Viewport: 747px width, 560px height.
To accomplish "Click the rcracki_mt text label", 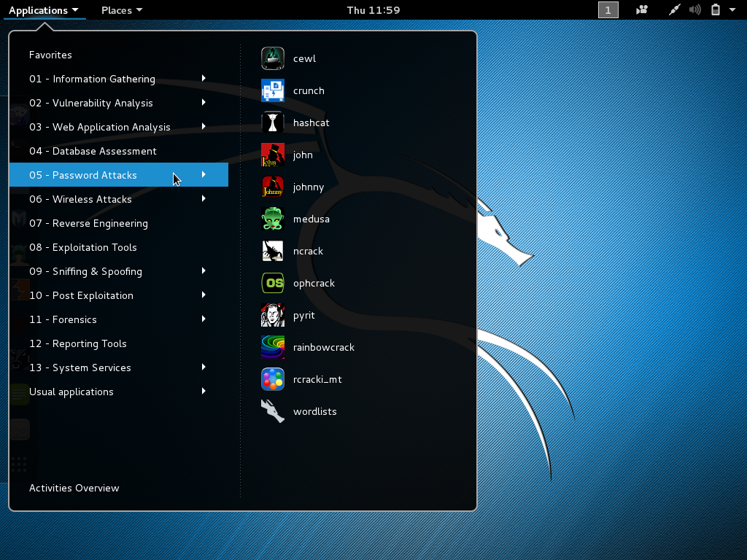I will [317, 379].
